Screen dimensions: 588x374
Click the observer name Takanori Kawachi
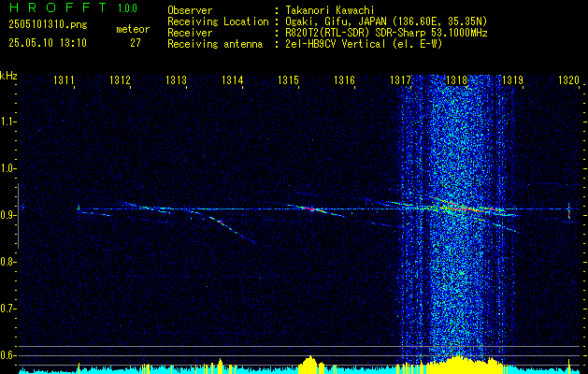click(328, 10)
